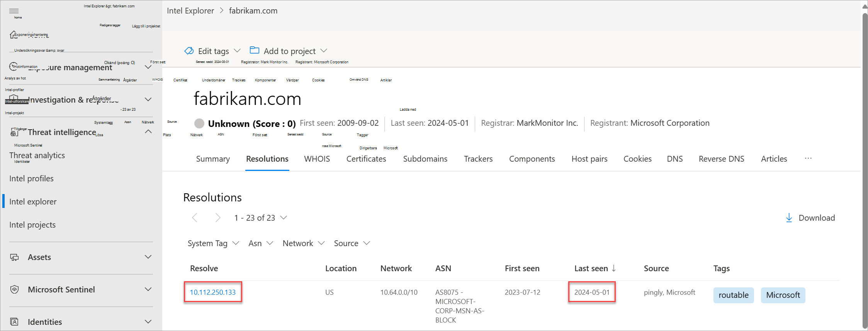Click the Registrar: MarkMonitor Inc. text
The height and width of the screenshot is (331, 868).
[530, 123]
